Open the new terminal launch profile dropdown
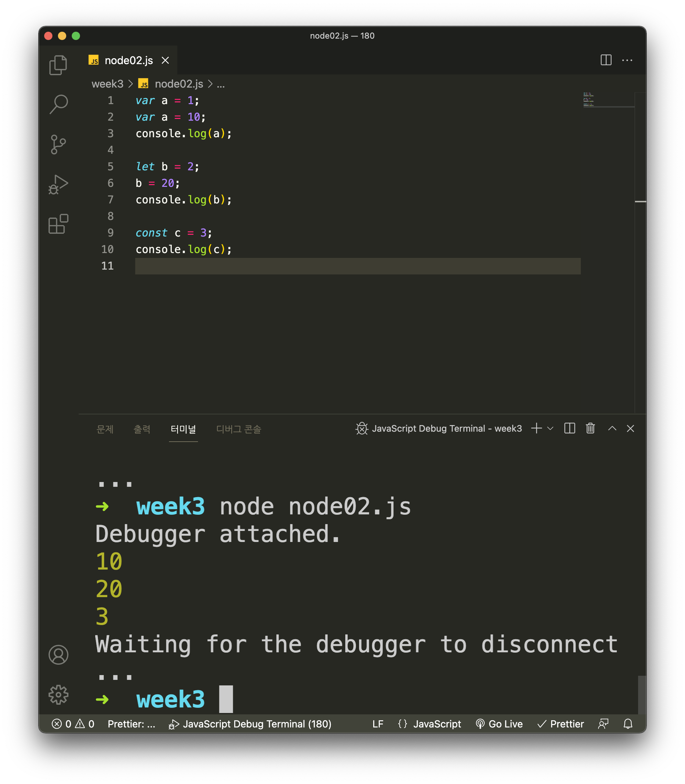 [550, 428]
